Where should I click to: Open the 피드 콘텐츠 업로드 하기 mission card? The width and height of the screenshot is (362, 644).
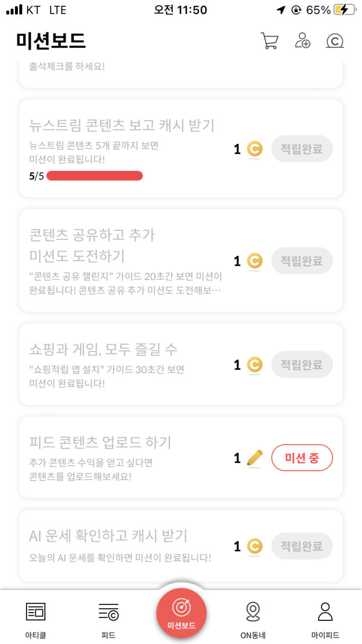[126, 457]
